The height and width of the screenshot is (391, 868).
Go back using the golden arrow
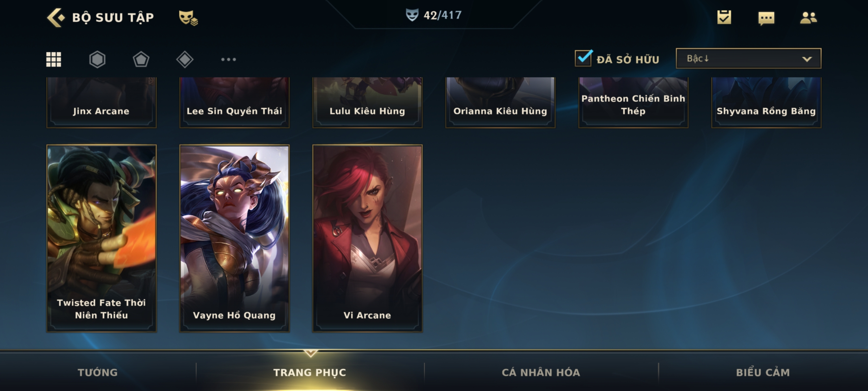point(56,17)
